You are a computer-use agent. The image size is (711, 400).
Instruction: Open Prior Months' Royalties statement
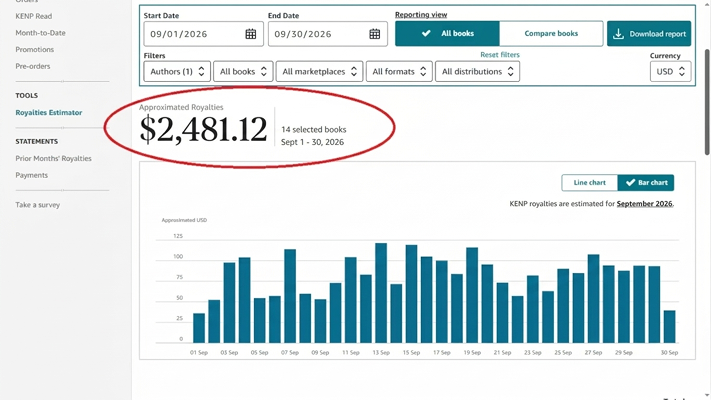click(x=54, y=158)
